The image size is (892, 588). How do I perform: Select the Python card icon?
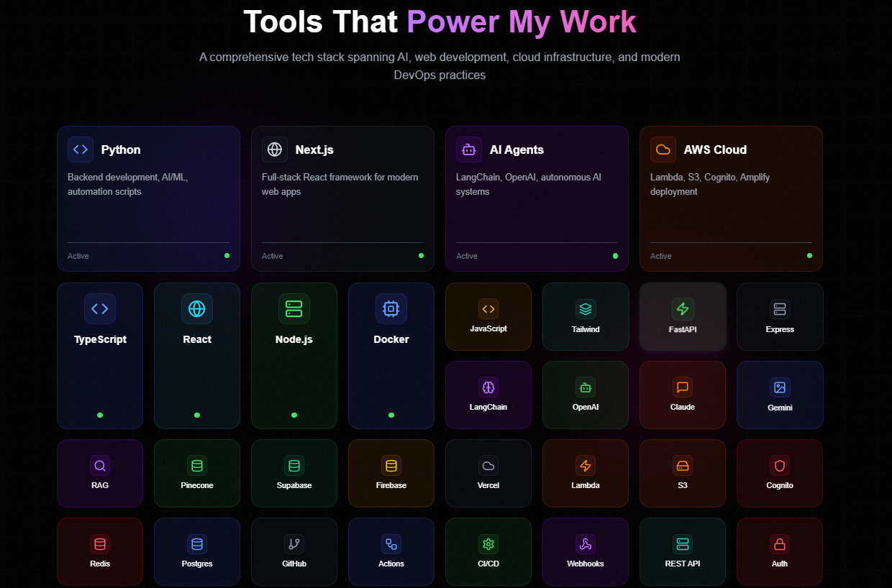80,149
